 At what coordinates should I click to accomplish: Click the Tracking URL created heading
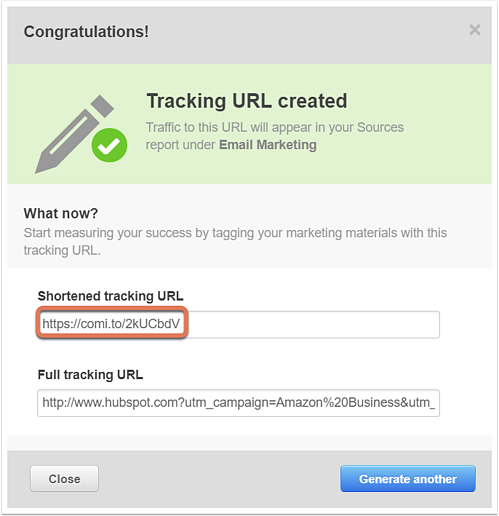tap(247, 101)
